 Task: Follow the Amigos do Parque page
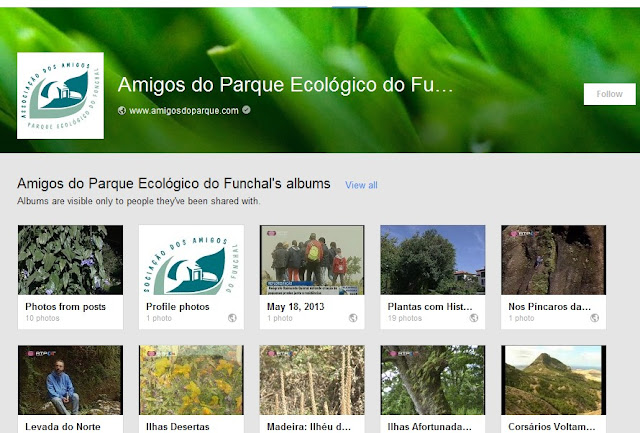tap(609, 94)
